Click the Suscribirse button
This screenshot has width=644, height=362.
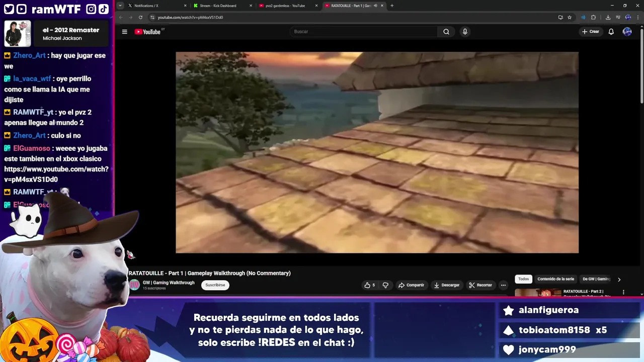[x=215, y=285]
